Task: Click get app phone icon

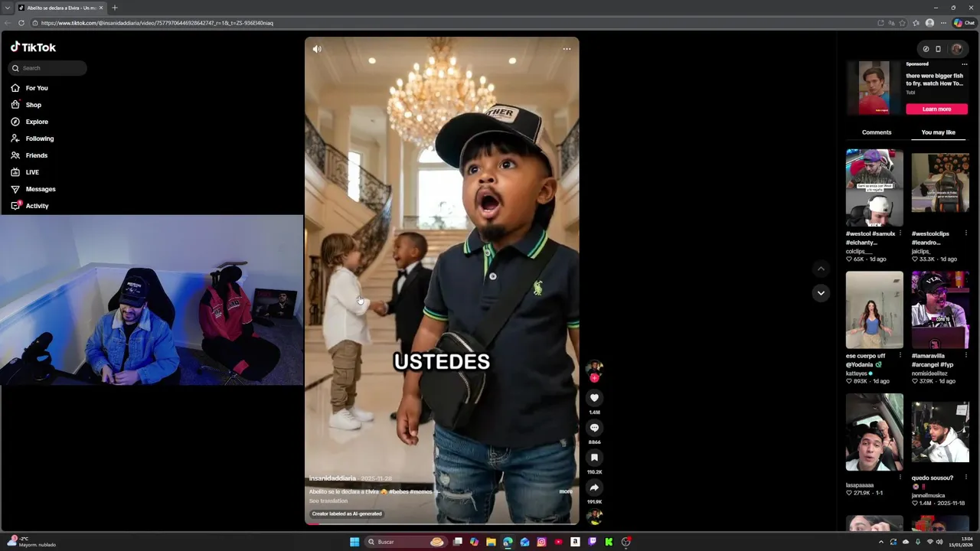Action: 938,49
